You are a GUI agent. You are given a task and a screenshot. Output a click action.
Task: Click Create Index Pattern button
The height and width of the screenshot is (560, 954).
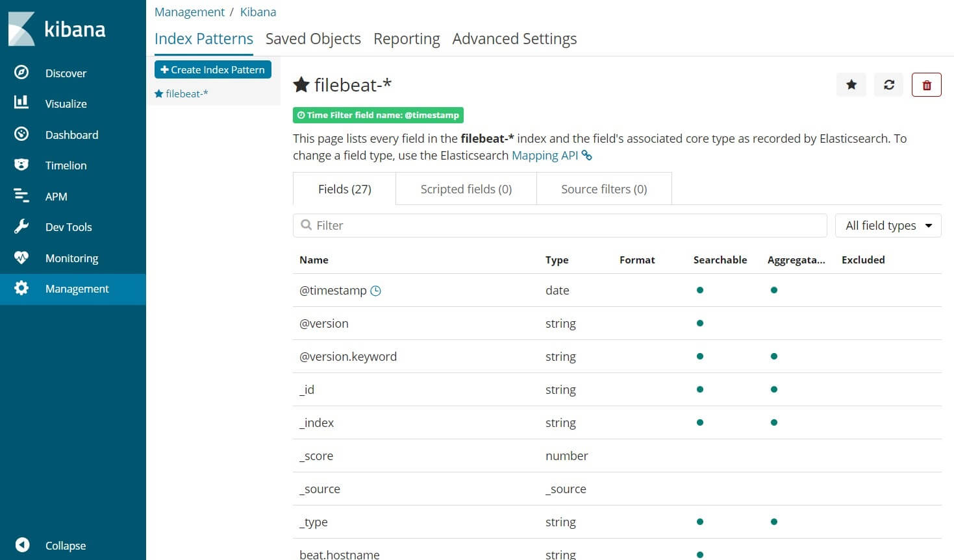coord(213,69)
